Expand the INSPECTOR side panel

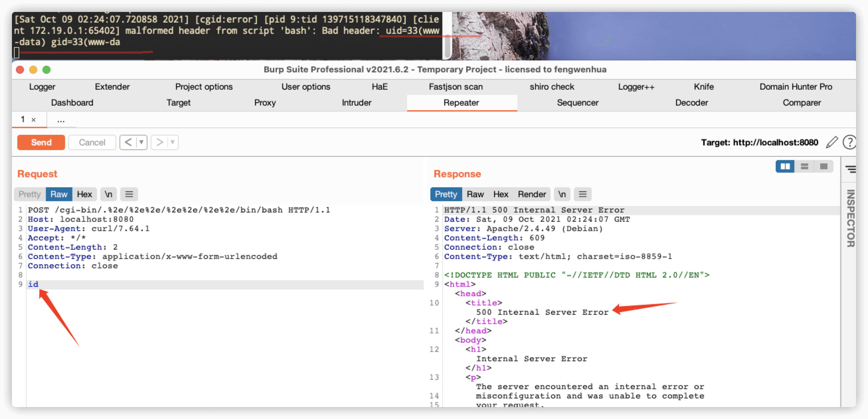[850, 218]
